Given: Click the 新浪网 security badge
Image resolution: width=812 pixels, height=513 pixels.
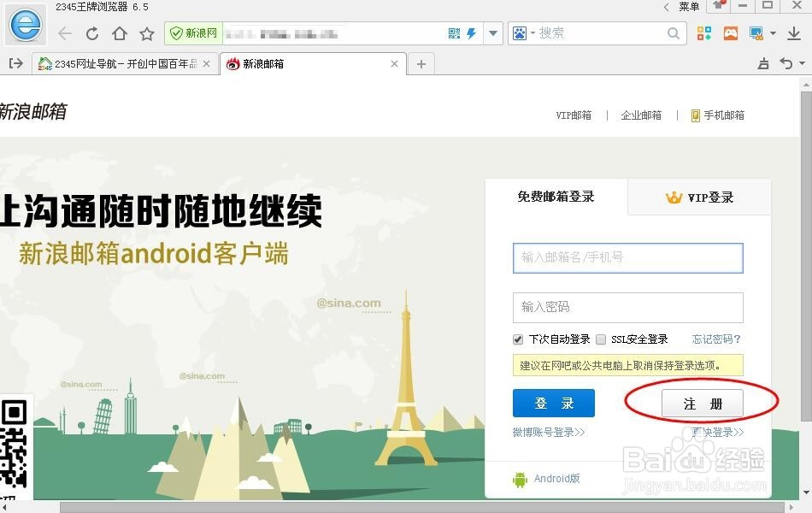Looking at the screenshot, I should click(194, 33).
